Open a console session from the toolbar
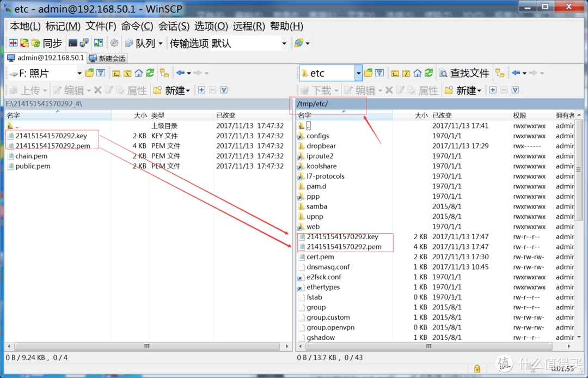The image size is (588, 378). tap(73, 42)
